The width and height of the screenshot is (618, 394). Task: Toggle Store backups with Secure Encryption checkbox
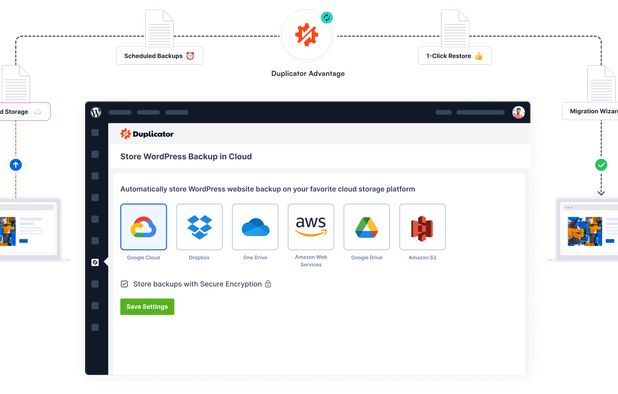pyautogui.click(x=124, y=284)
